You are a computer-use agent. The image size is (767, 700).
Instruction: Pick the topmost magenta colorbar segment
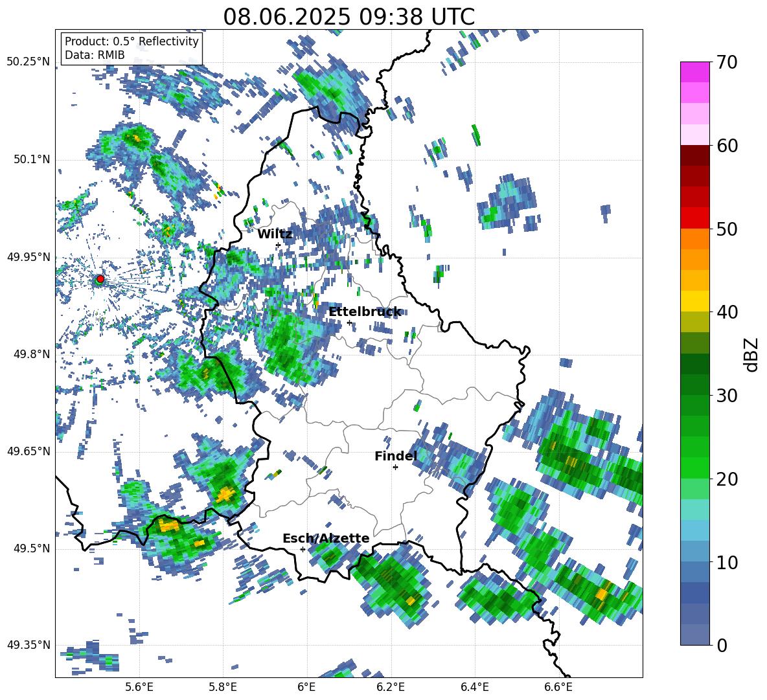click(x=694, y=72)
